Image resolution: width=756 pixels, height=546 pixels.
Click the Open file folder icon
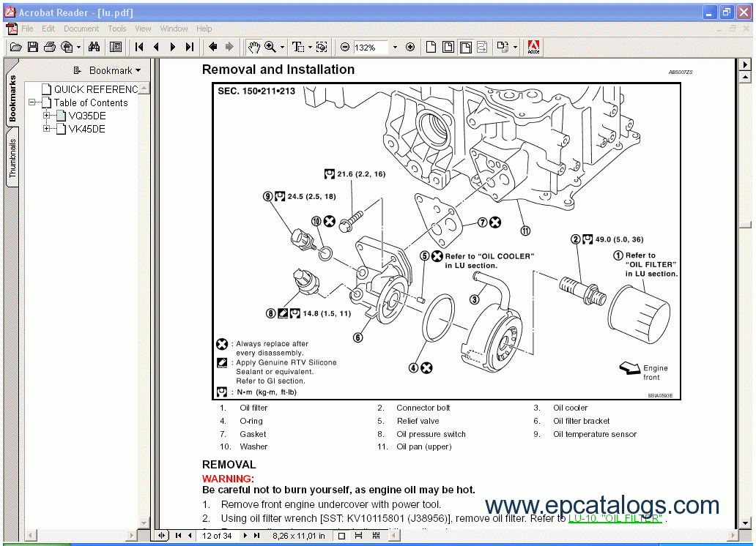click(x=16, y=47)
